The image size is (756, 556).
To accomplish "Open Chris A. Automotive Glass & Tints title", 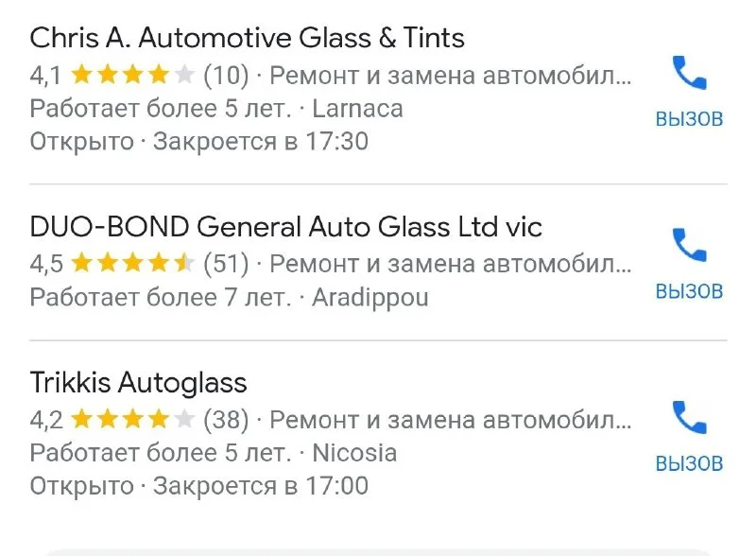I will click(247, 38).
